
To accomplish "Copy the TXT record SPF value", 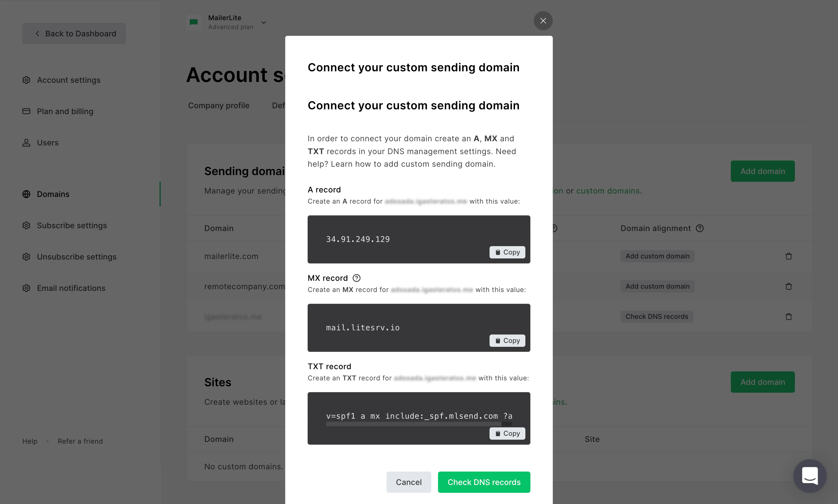I will 507,433.
